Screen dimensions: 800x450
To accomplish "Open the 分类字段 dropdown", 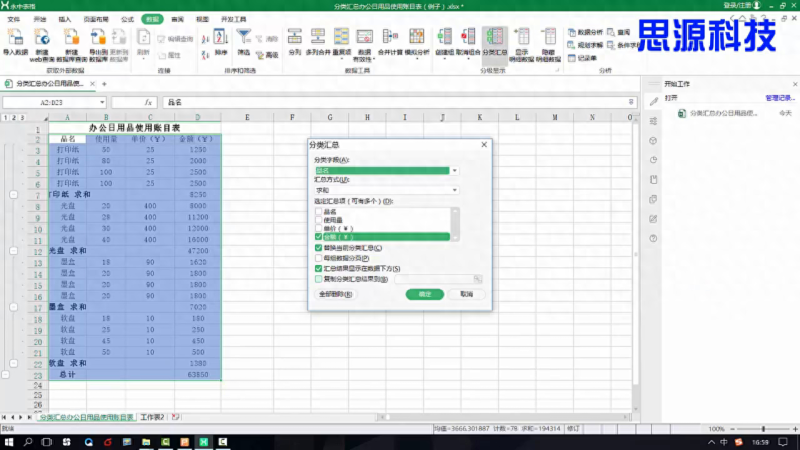I will pos(455,170).
